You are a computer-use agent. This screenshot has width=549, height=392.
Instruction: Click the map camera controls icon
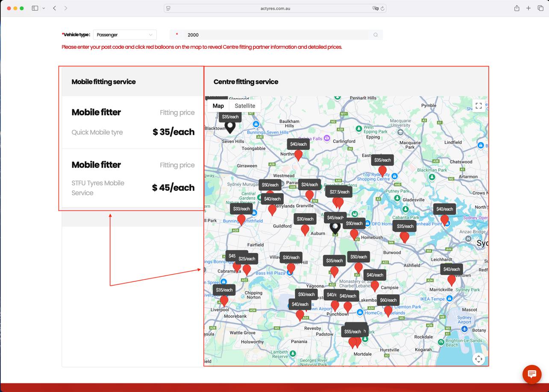[479, 359]
